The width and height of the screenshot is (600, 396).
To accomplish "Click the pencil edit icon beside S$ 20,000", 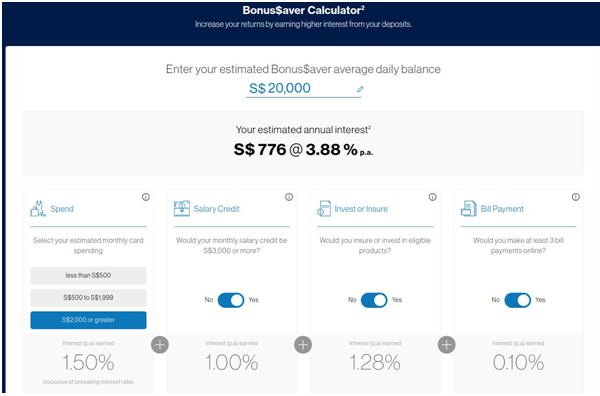I will pyautogui.click(x=360, y=89).
